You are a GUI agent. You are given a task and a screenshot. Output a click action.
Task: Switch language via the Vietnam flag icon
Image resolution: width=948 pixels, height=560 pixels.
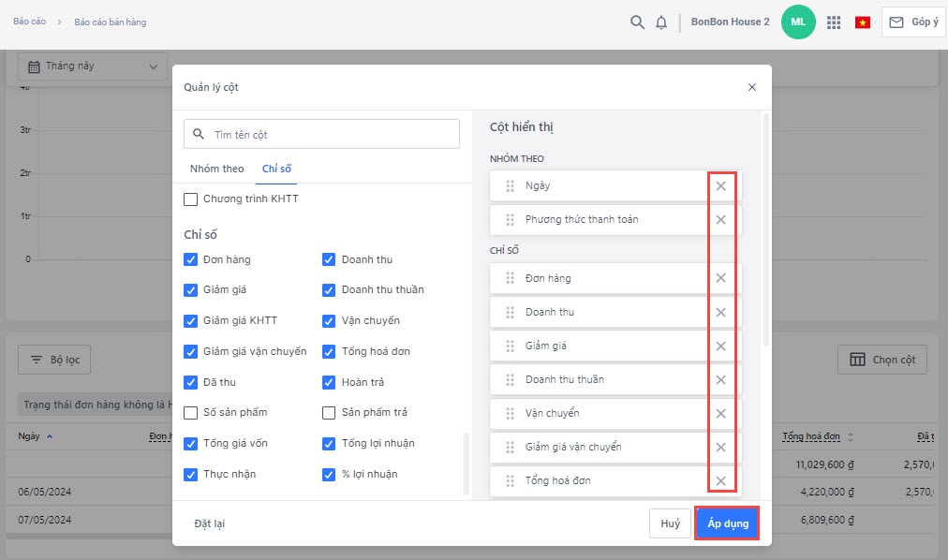point(862,22)
